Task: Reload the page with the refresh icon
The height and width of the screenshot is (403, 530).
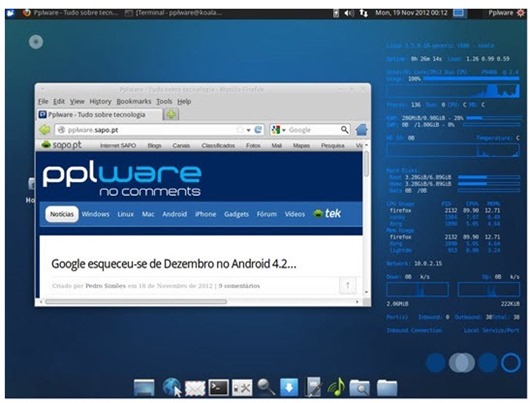Action: (258, 130)
